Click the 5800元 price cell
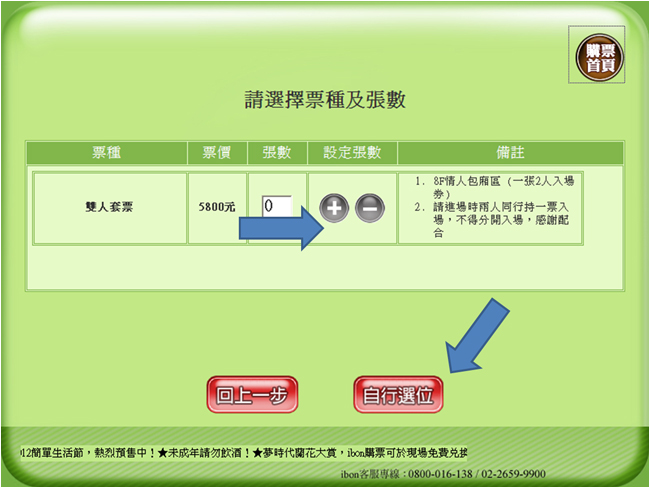The width and height of the screenshot is (650, 488). tap(217, 208)
